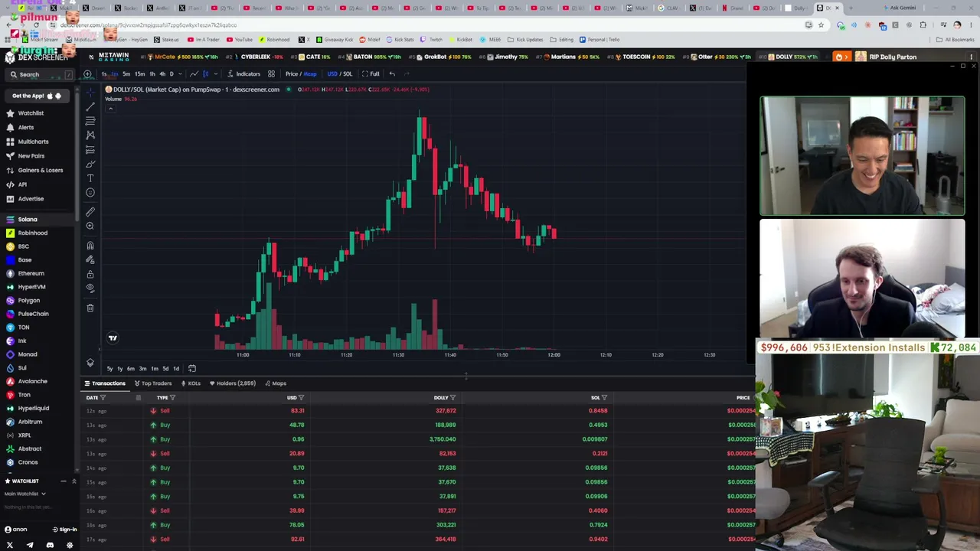Select the 1h timeframe
980x551 pixels.
pos(152,74)
